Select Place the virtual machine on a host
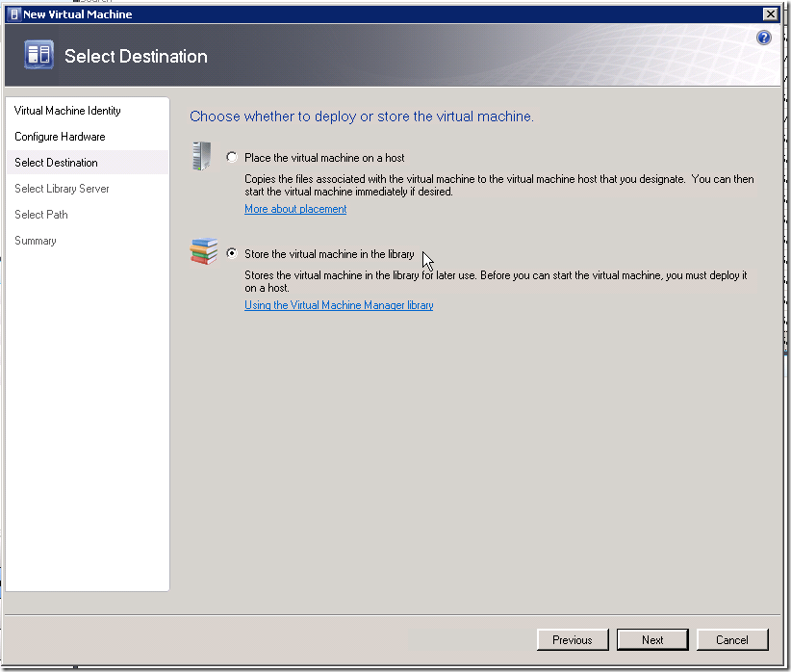Image resolution: width=791 pixels, height=672 pixels. [232, 157]
